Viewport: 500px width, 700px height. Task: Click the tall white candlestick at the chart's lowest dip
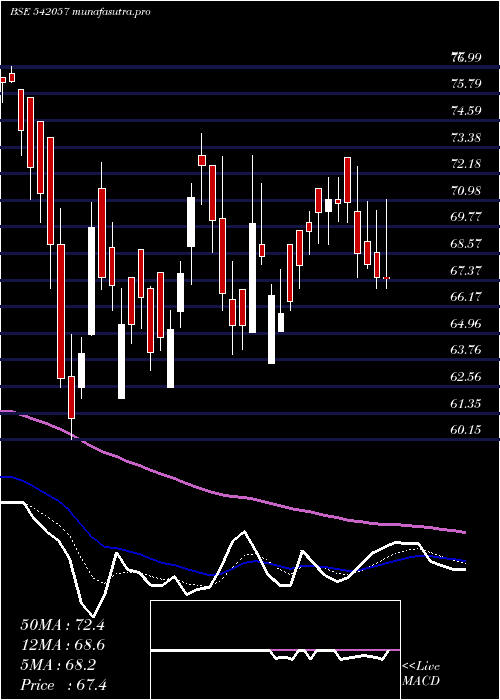coord(121,361)
